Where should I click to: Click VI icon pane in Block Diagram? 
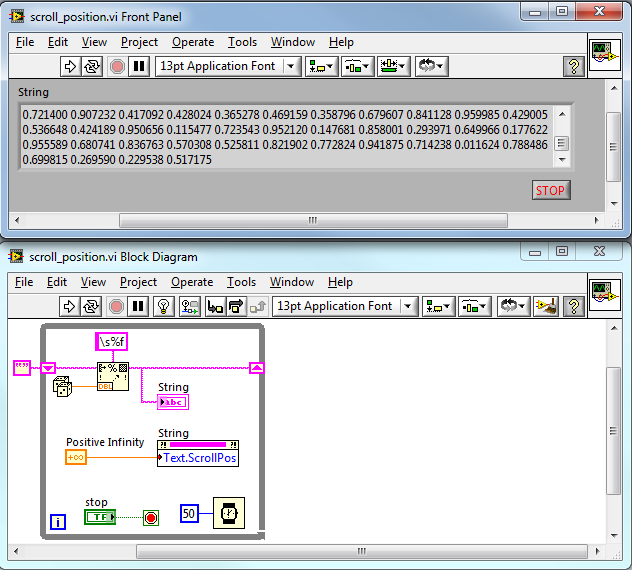coord(605,295)
